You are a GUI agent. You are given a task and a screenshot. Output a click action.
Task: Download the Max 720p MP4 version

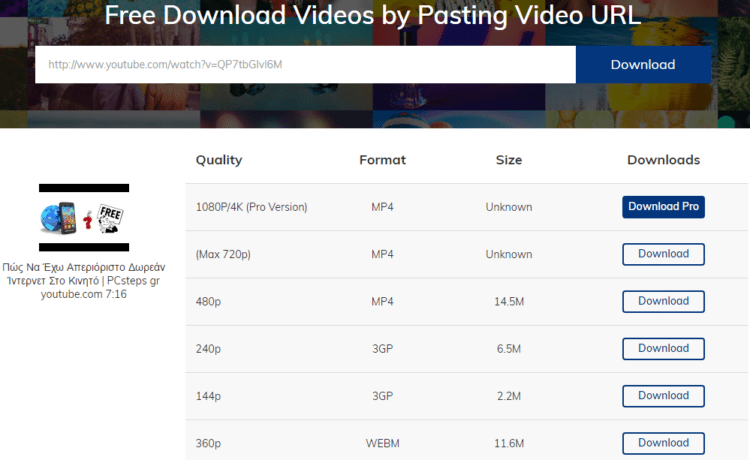tap(663, 254)
